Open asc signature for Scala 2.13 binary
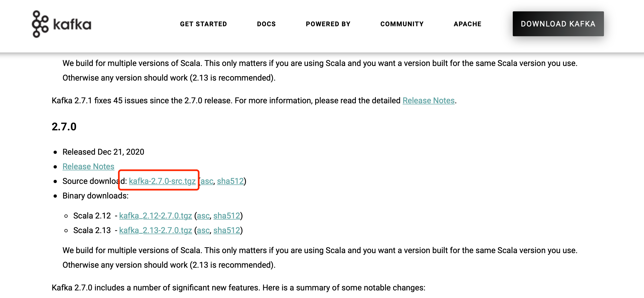This screenshot has width=644, height=298. (203, 230)
